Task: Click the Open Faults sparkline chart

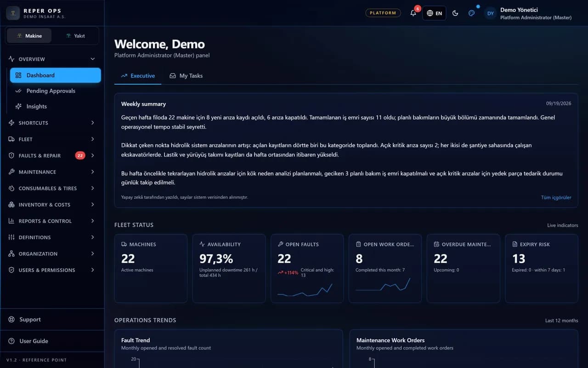Action: (305, 290)
